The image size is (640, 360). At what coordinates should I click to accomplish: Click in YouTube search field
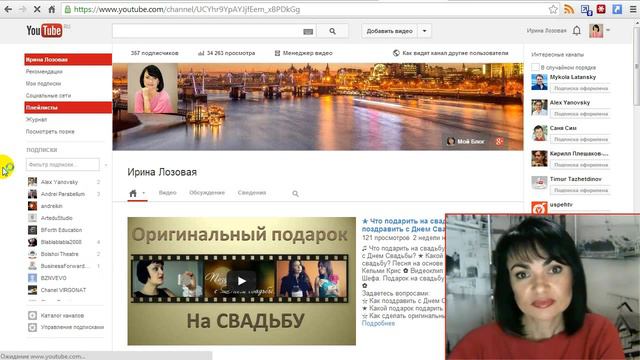207,31
